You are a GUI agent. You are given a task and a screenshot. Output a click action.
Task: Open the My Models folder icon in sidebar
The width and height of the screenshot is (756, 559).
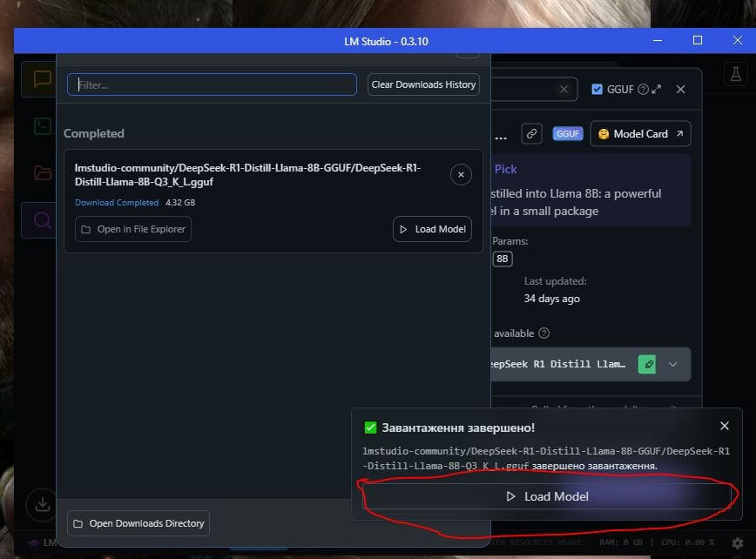click(43, 172)
